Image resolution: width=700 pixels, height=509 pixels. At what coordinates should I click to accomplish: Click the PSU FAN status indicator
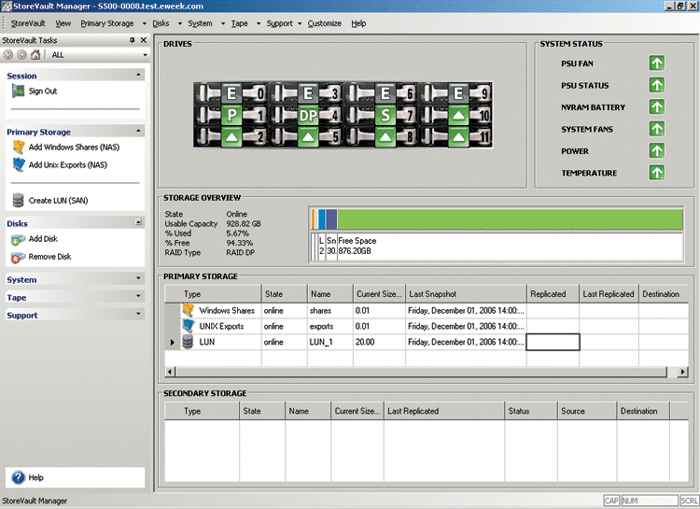click(657, 63)
